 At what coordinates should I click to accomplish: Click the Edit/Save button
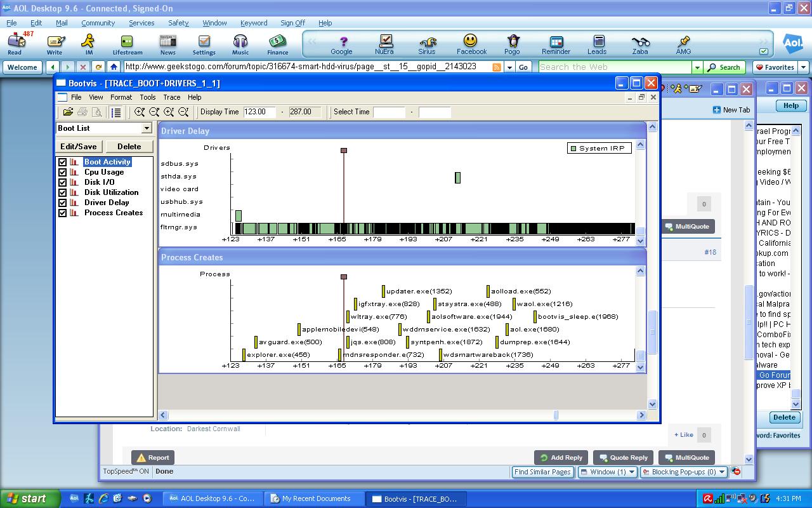[x=79, y=146]
